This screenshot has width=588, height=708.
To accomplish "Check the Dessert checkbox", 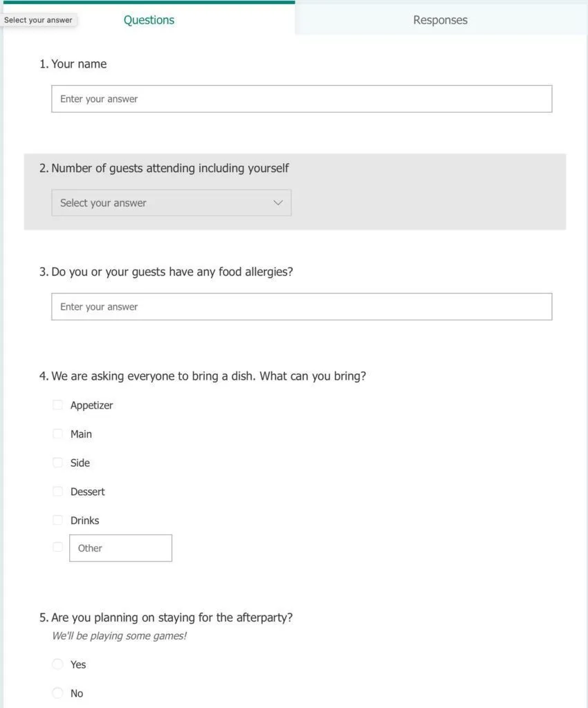I will [x=58, y=492].
